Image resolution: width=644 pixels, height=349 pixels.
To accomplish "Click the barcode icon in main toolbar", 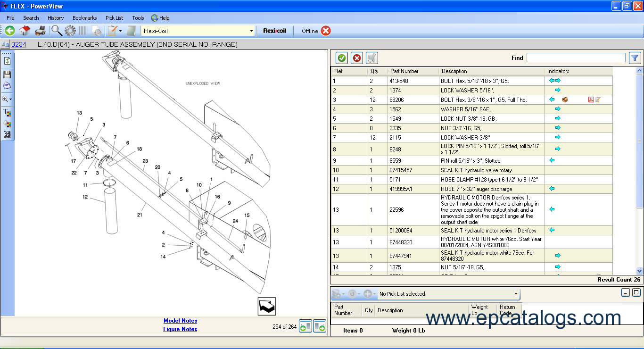I will coord(83,31).
